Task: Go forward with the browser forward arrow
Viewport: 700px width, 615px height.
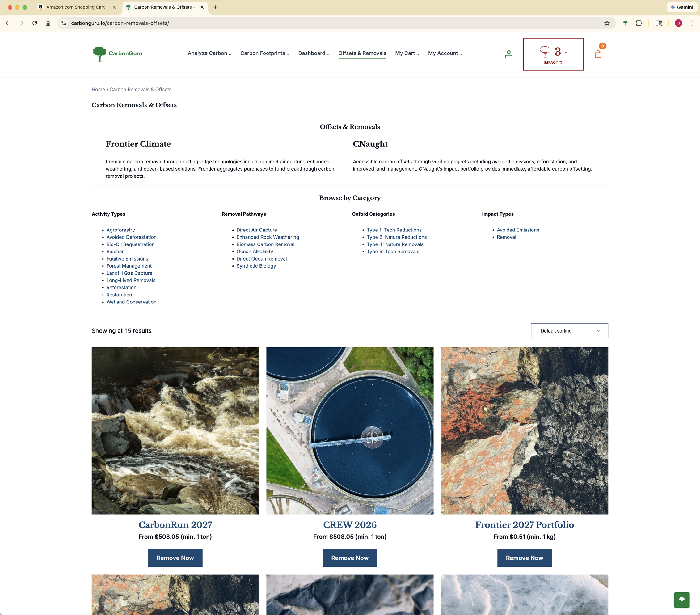Action: [22, 23]
